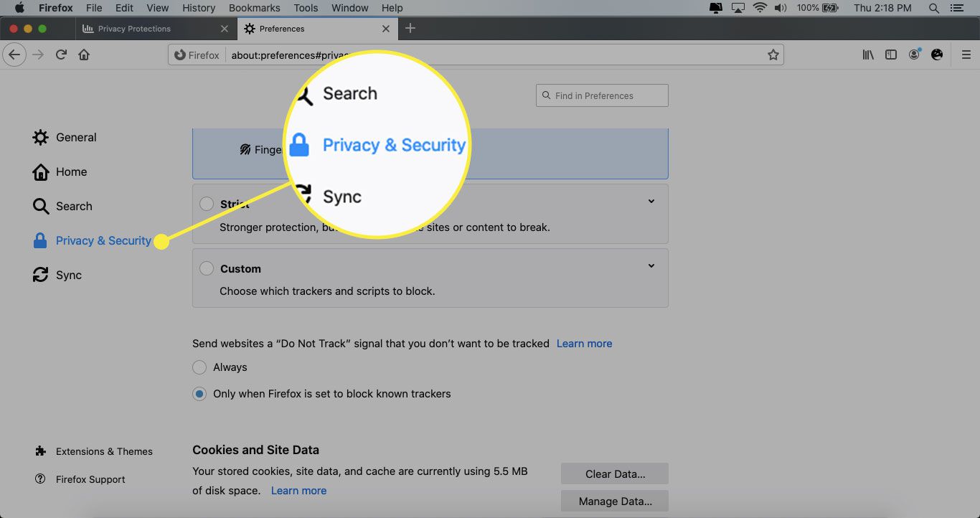This screenshot has width=980, height=518.
Task: Click the Facebook Container toolbar icon
Action: point(937,55)
